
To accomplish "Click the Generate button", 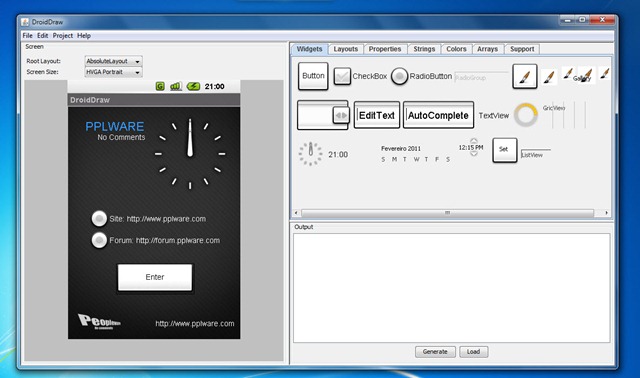I will click(435, 351).
